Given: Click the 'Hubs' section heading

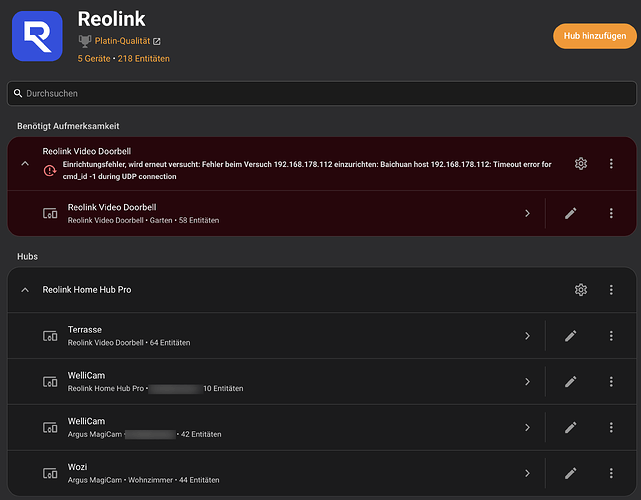Looking at the screenshot, I should 27,256.
